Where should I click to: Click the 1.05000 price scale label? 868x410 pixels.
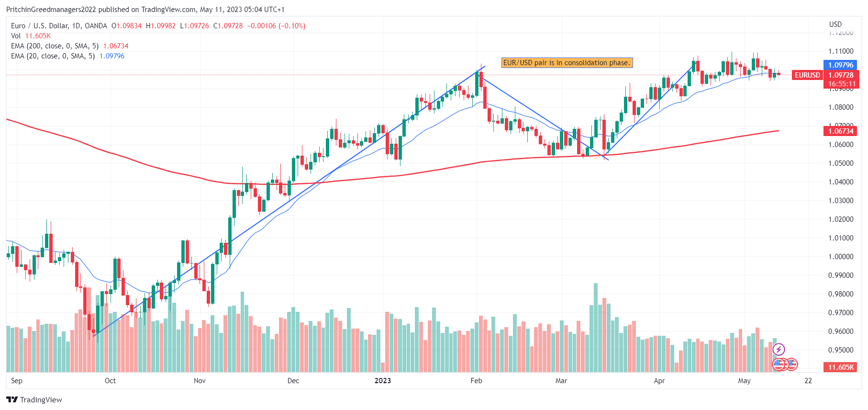pyautogui.click(x=841, y=163)
